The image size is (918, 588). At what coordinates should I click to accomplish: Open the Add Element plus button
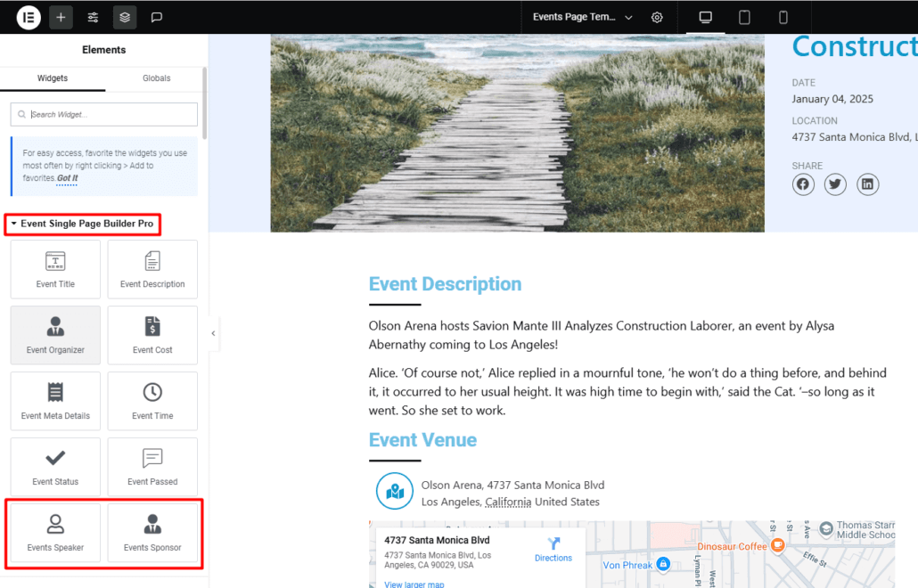(61, 17)
